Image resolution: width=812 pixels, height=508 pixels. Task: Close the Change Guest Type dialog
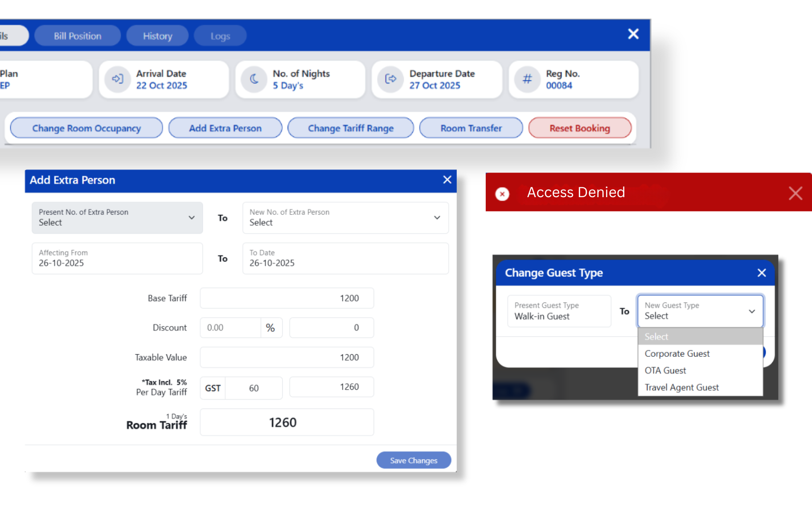pos(762,273)
